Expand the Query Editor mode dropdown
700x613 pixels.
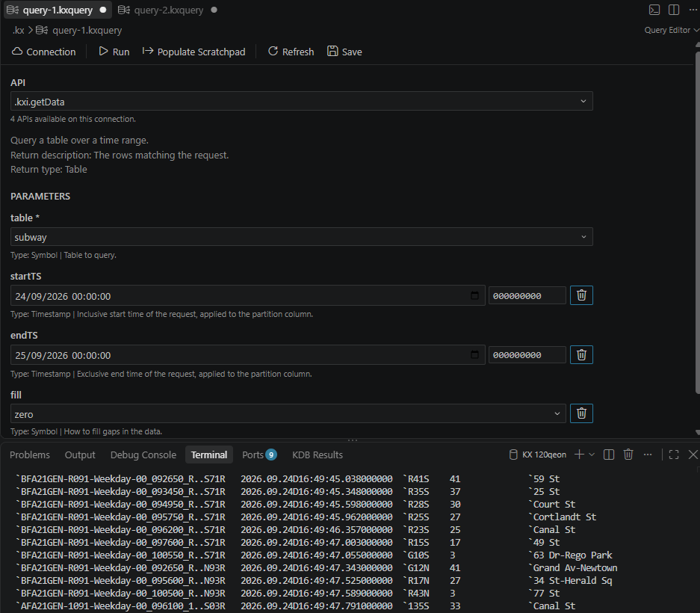[x=671, y=30]
